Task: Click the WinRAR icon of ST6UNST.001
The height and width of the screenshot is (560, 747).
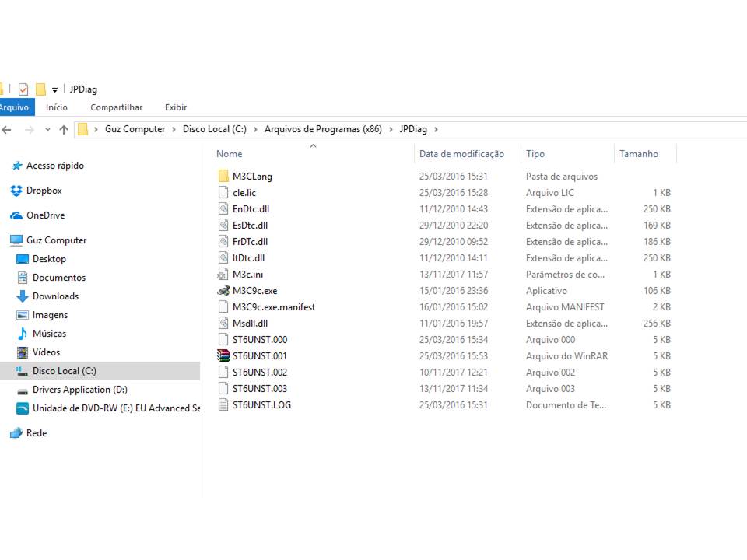Action: [x=223, y=355]
